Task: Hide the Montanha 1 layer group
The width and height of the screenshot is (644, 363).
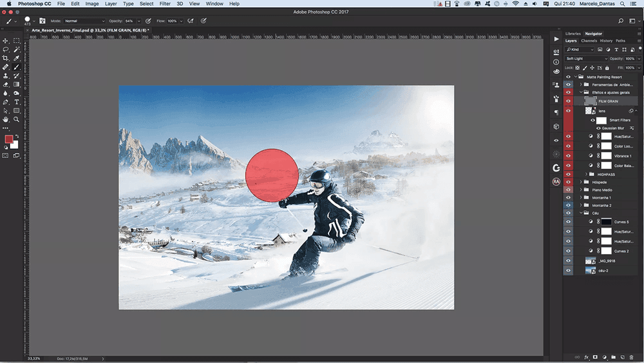Action: pos(568,198)
